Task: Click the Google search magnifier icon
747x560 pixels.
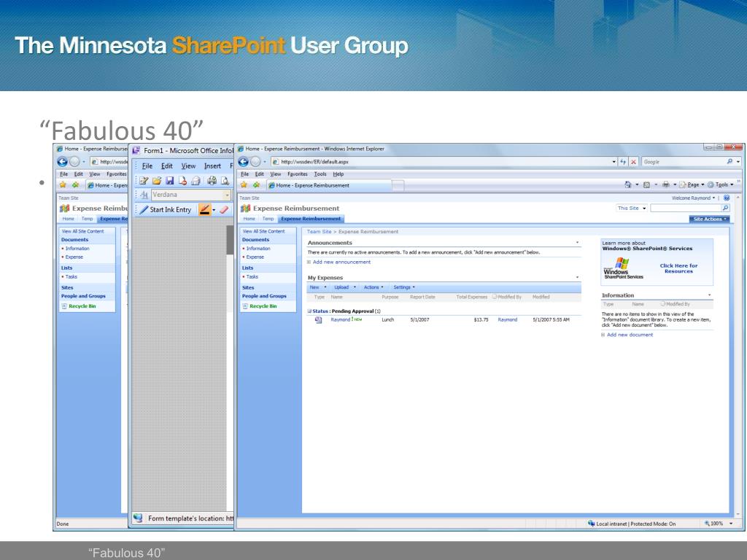Action: point(729,162)
